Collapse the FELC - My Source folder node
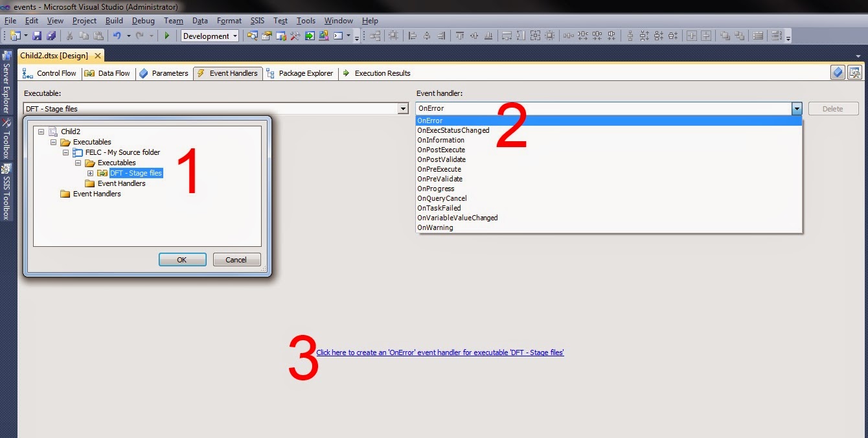 65,152
